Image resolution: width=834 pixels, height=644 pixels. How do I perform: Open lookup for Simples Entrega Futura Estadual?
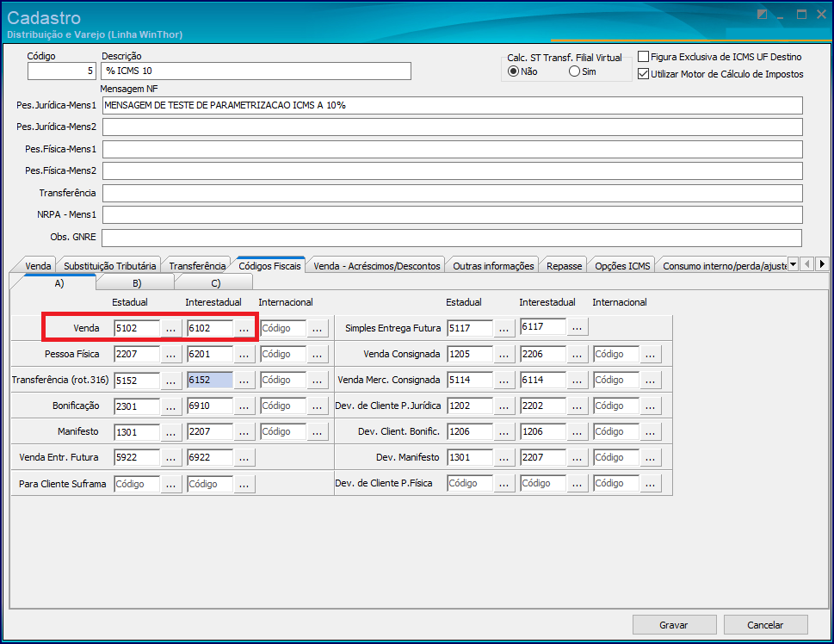pos(504,328)
